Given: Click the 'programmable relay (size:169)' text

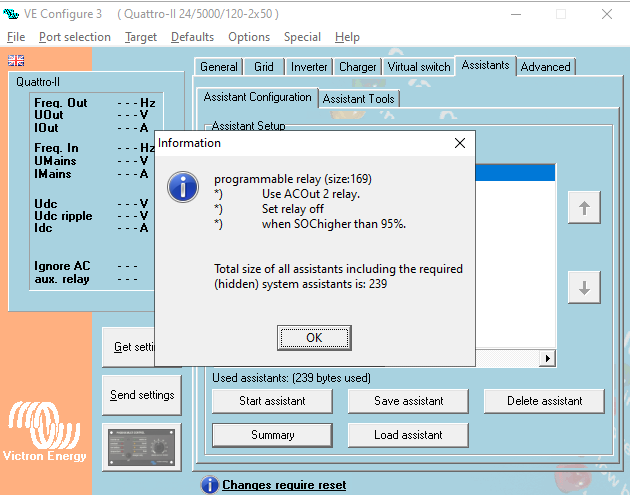Looking at the screenshot, I should 293,179.
